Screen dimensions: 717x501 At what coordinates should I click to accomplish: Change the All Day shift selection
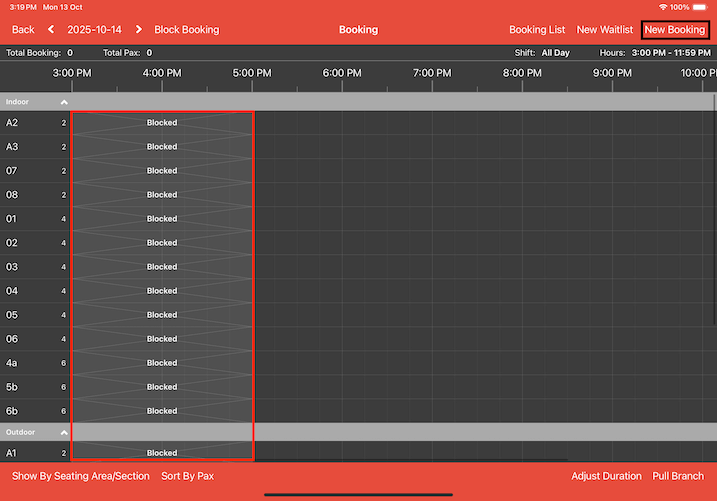[x=556, y=53]
